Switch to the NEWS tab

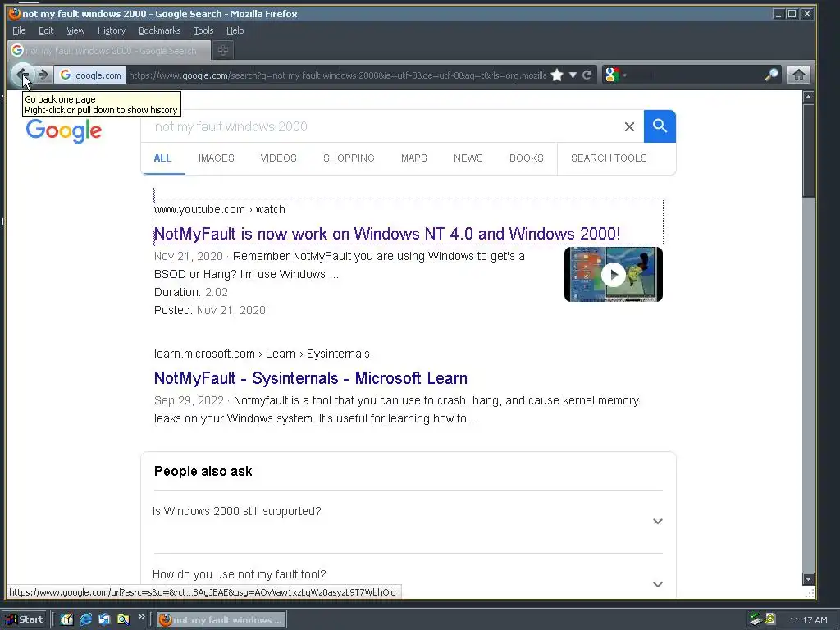pyautogui.click(x=468, y=158)
